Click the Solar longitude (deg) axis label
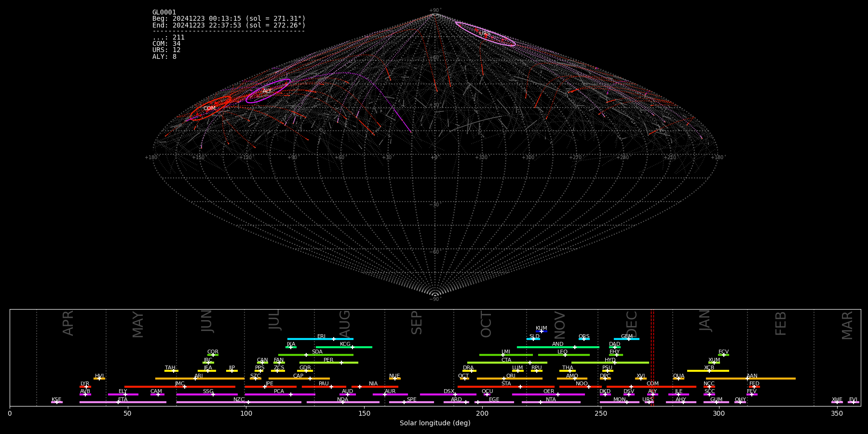Image resolution: width=868 pixels, height=434 pixels. tap(435, 423)
